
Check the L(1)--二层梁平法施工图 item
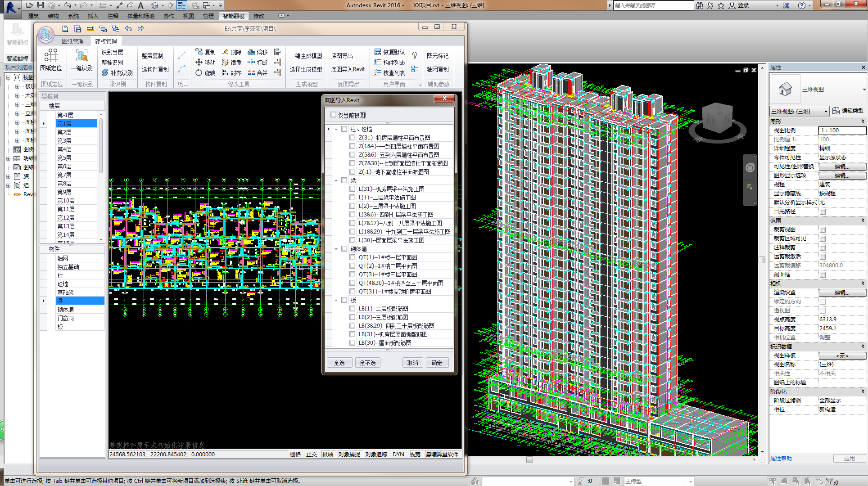353,198
